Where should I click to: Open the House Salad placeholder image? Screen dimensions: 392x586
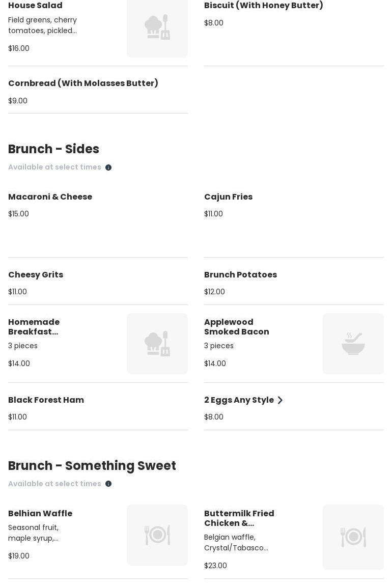click(157, 27)
